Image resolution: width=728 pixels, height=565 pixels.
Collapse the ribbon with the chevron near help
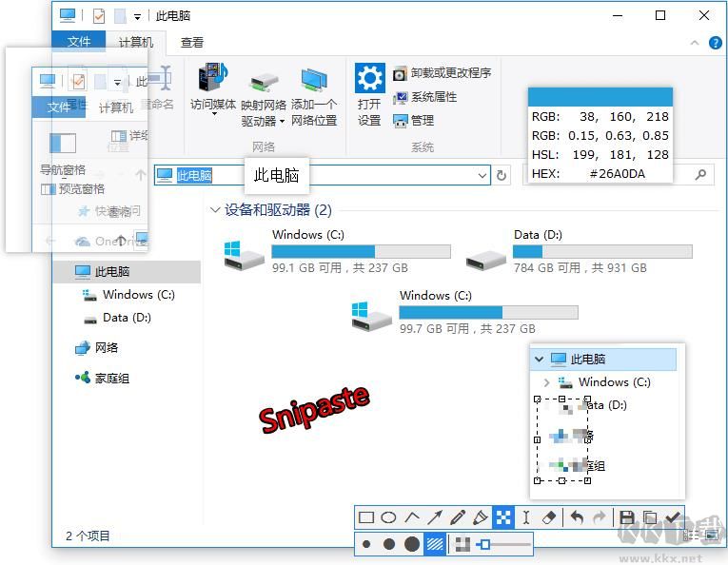point(695,43)
